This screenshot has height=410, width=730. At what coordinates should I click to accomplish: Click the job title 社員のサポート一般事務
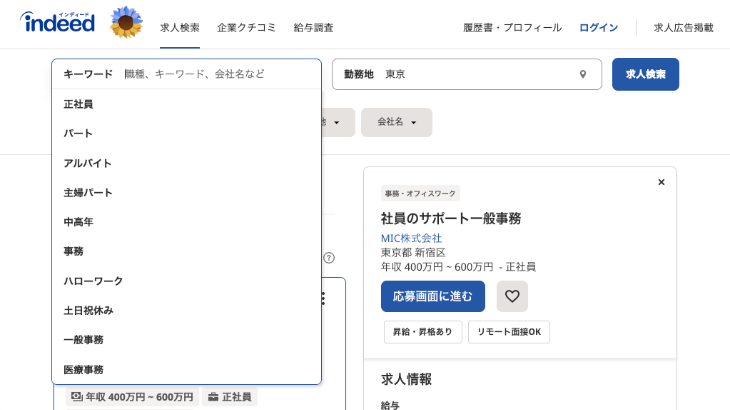pos(451,218)
